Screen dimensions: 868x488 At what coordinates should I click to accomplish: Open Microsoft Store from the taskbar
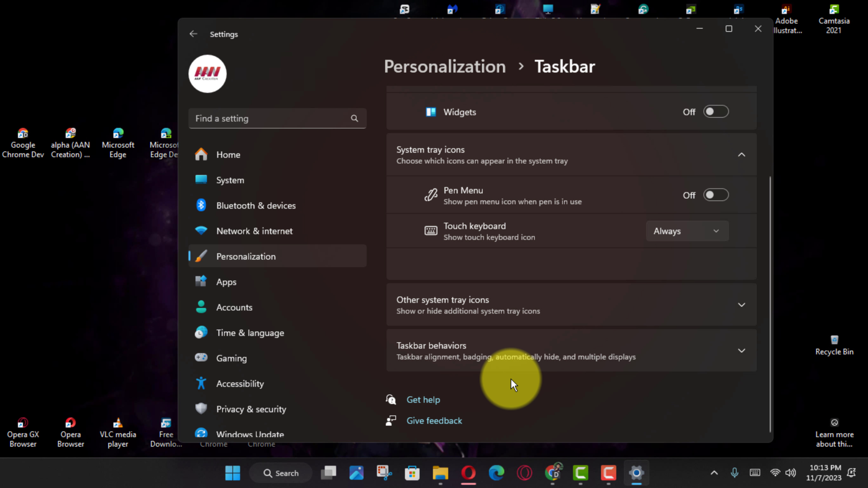[412, 473]
